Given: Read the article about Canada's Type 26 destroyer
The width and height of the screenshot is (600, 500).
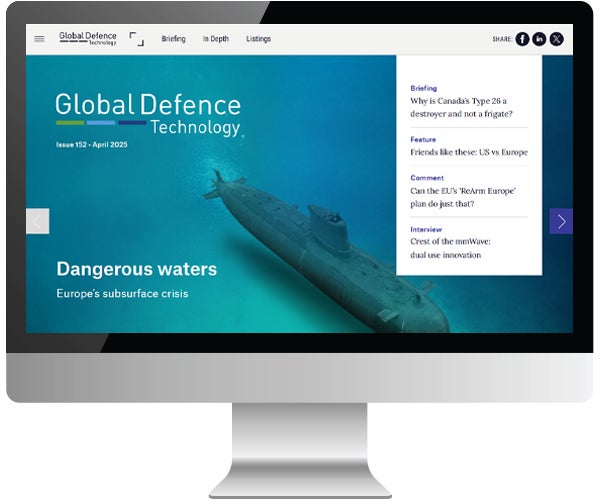Looking at the screenshot, I should [458, 107].
